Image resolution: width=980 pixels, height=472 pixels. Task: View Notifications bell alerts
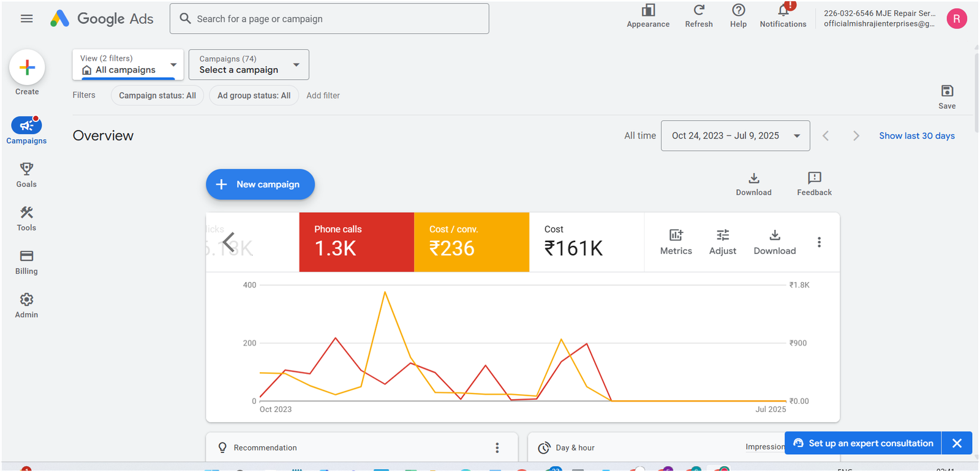click(x=783, y=16)
